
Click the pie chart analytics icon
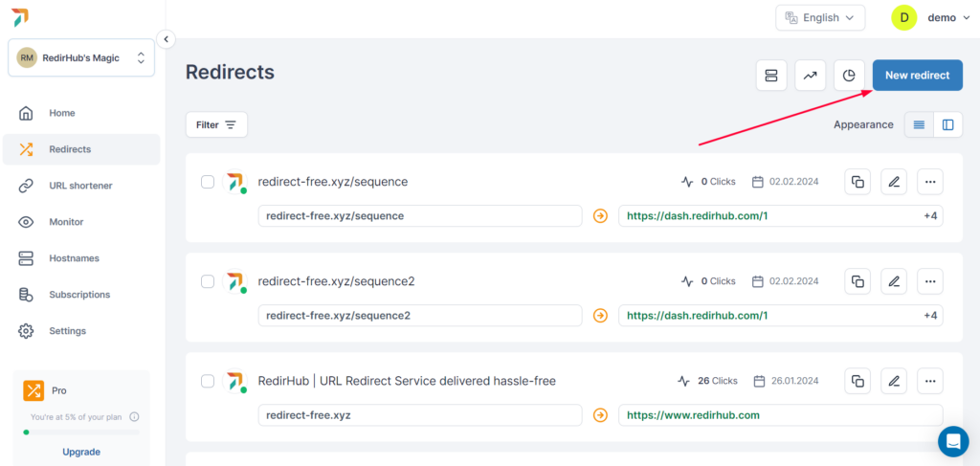pyautogui.click(x=849, y=76)
